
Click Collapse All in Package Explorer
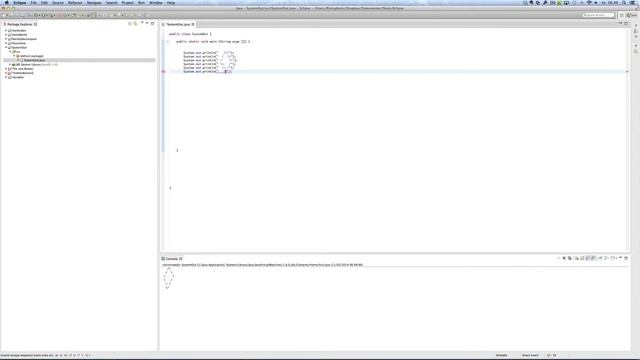point(130,24)
